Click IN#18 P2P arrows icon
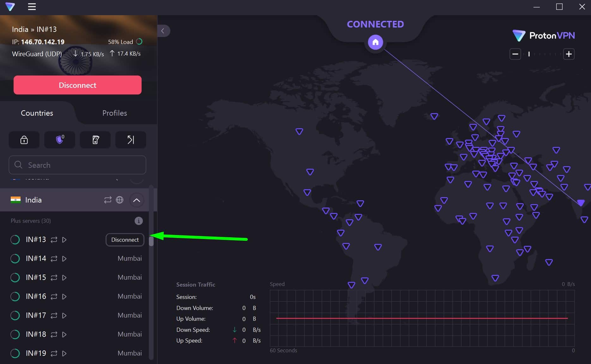 pos(54,335)
